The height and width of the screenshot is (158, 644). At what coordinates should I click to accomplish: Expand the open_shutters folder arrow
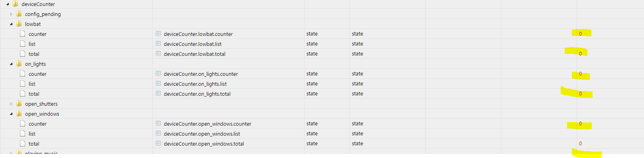tap(11, 104)
